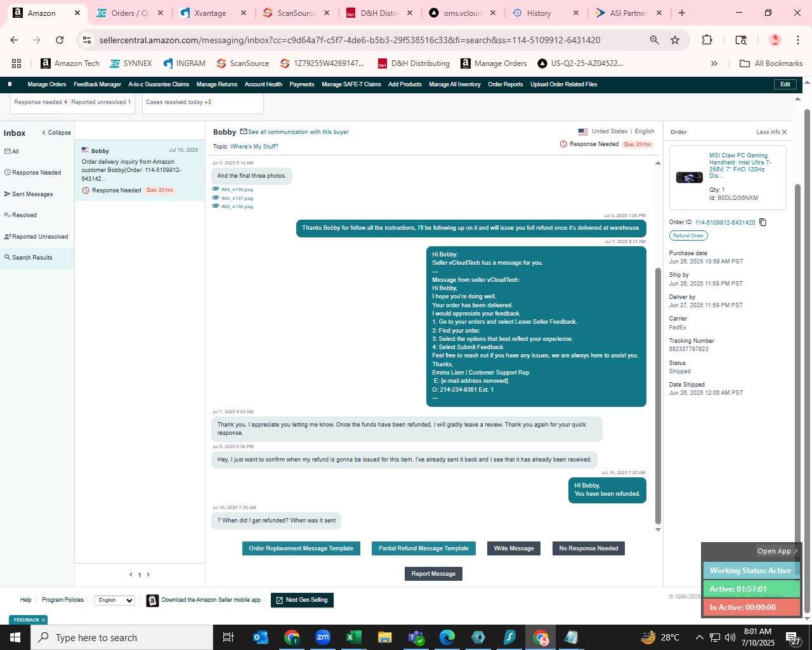Go to Sent Messages folder

29,194
